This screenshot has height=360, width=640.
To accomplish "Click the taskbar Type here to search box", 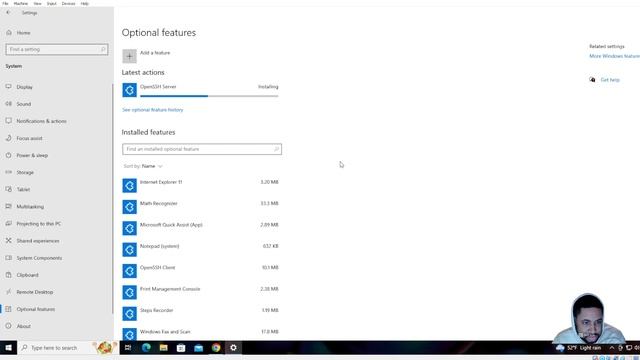I will click(68, 348).
